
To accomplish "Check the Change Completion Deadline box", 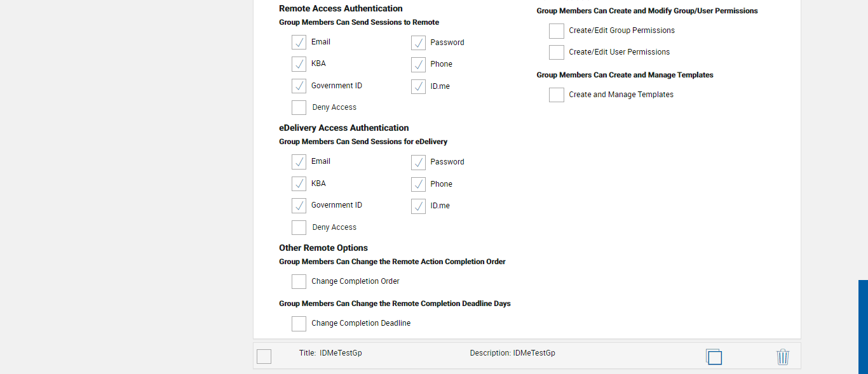I will tap(299, 324).
